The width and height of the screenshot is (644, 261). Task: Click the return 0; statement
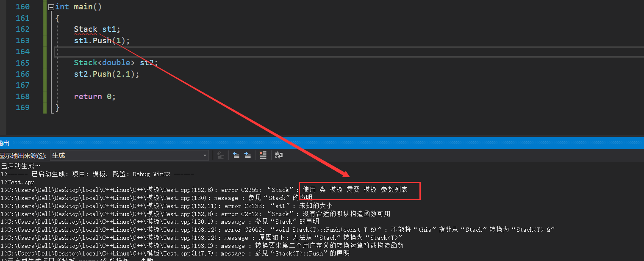click(x=94, y=97)
